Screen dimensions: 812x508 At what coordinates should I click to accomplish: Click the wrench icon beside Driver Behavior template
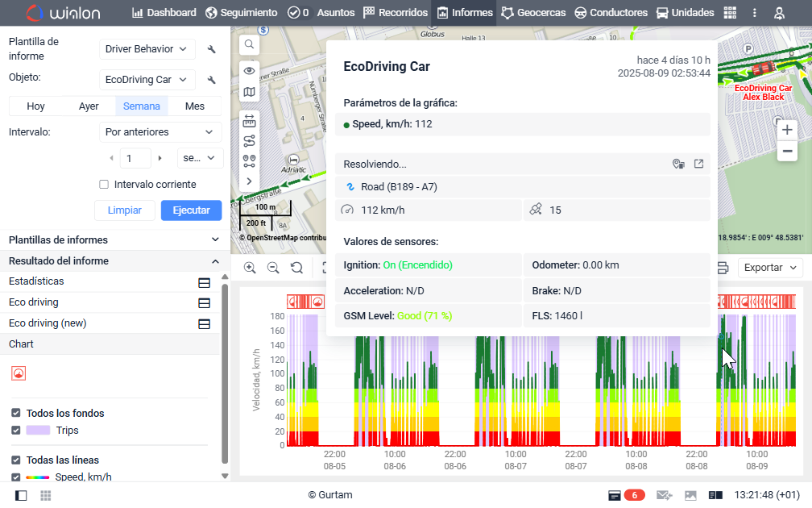click(212, 49)
